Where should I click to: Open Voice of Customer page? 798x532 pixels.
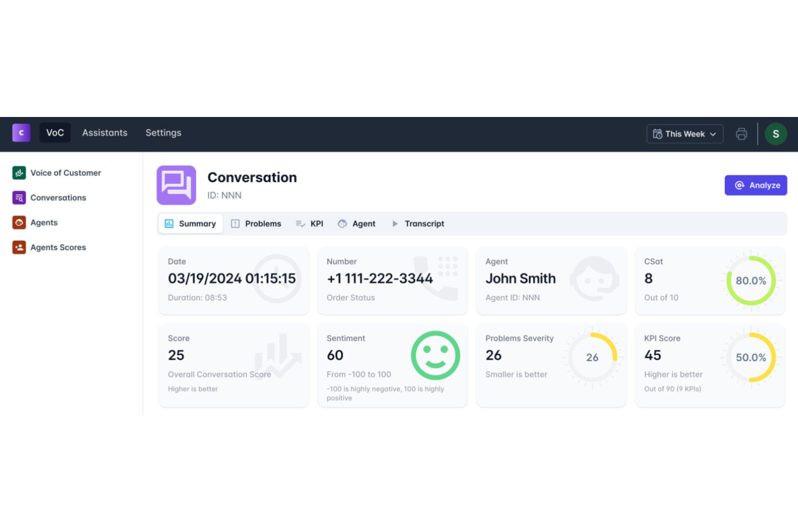pyautogui.click(x=66, y=172)
